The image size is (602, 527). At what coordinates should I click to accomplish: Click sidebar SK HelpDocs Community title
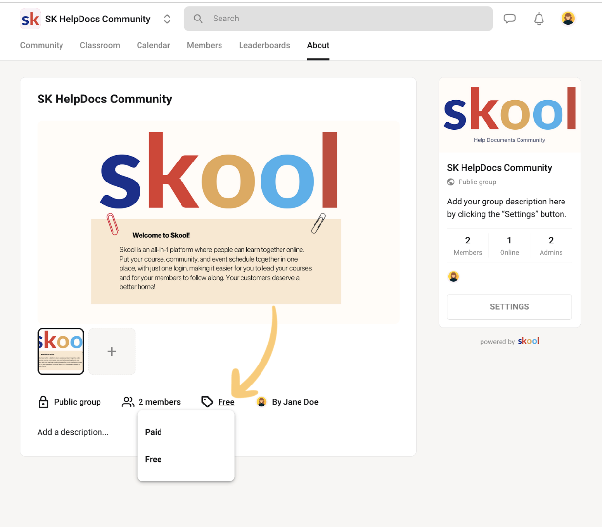[x=499, y=168]
